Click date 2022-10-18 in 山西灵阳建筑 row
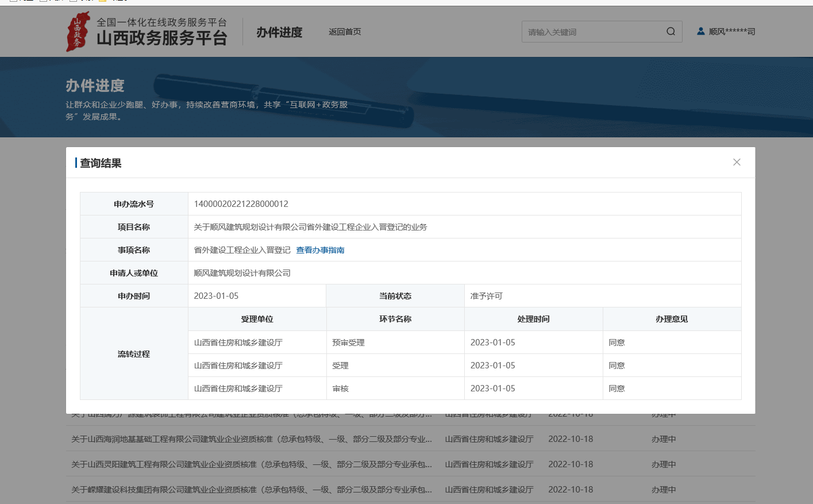Screen dimensions: 813x504 tap(571, 464)
